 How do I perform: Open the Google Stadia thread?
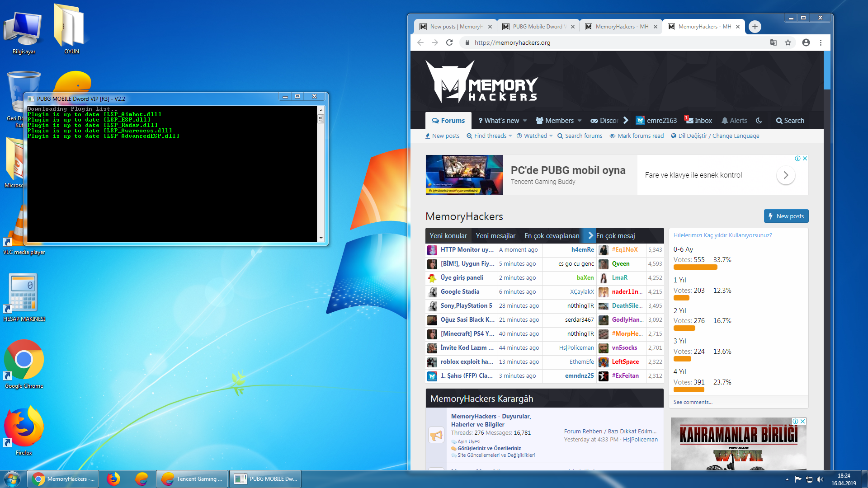click(460, 292)
